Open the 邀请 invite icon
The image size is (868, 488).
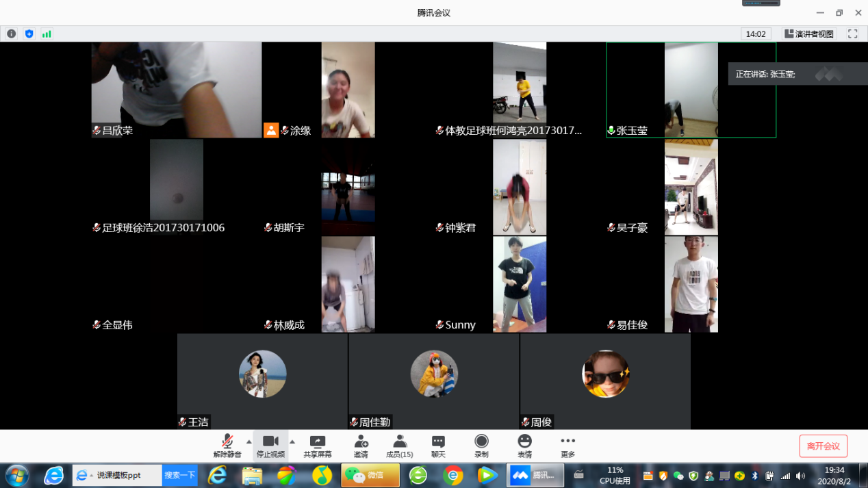pyautogui.click(x=361, y=441)
